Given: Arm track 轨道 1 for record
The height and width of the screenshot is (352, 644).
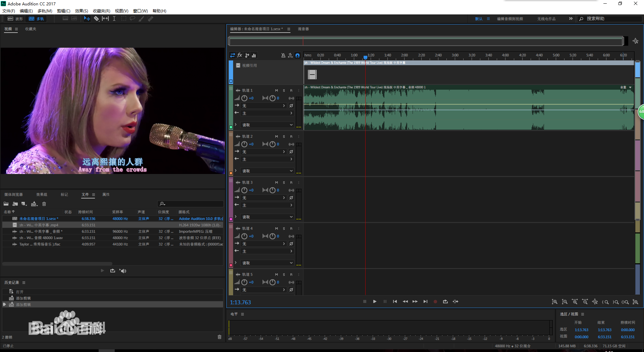Looking at the screenshot, I should [x=291, y=91].
